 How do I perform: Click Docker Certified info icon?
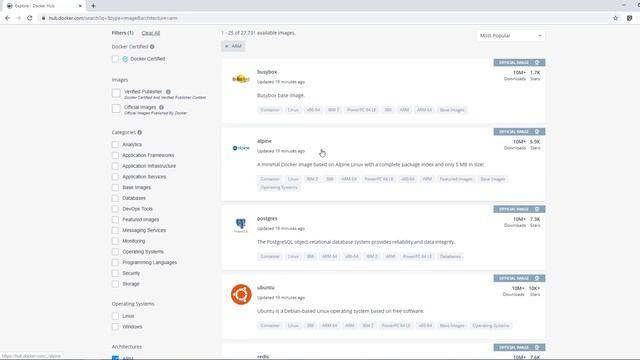[152, 47]
